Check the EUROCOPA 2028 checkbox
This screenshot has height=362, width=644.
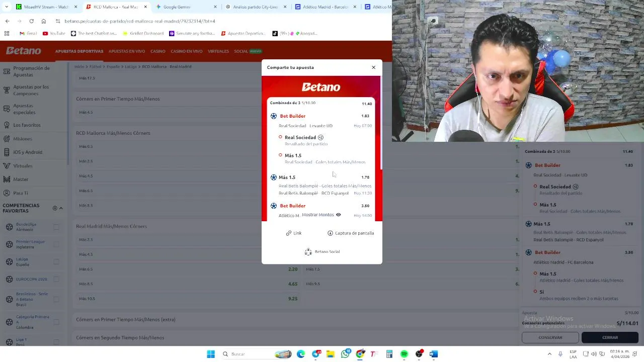tap(56, 279)
